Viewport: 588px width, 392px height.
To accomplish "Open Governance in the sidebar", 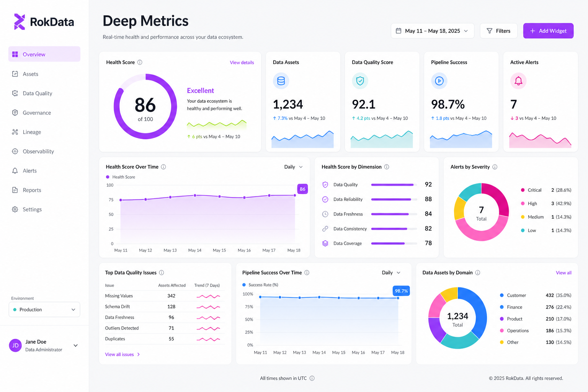I will (x=44, y=113).
